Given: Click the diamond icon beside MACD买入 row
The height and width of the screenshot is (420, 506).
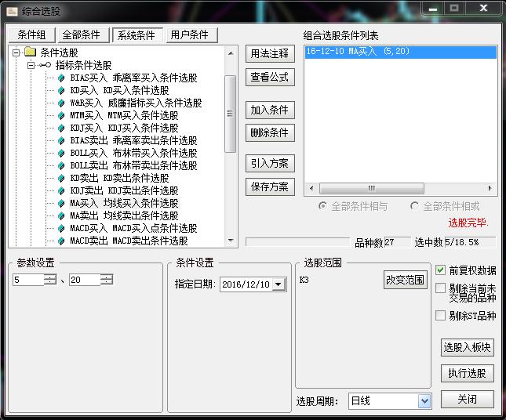Looking at the screenshot, I should (61, 229).
